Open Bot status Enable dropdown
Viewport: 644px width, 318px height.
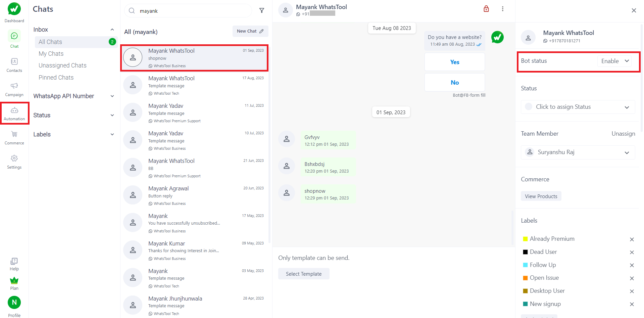(x=614, y=61)
